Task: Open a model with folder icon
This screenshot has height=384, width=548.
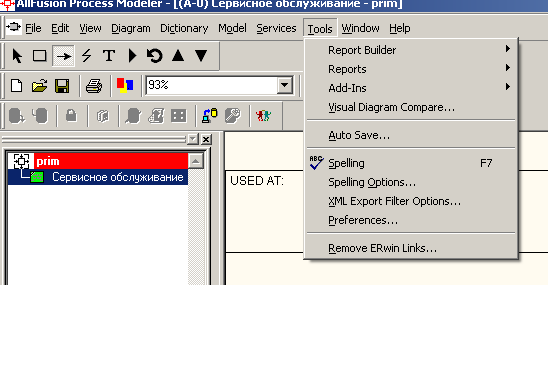Action: pos(39,86)
